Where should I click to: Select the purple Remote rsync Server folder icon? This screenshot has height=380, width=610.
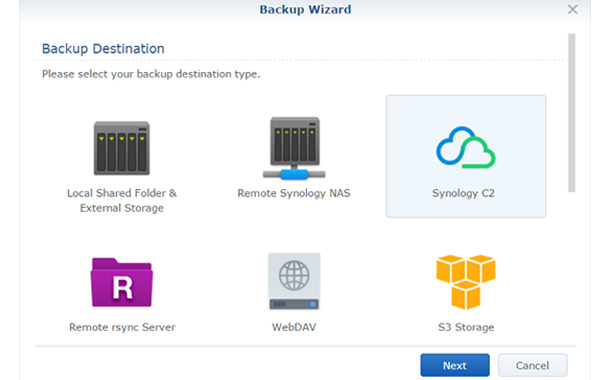point(122,282)
